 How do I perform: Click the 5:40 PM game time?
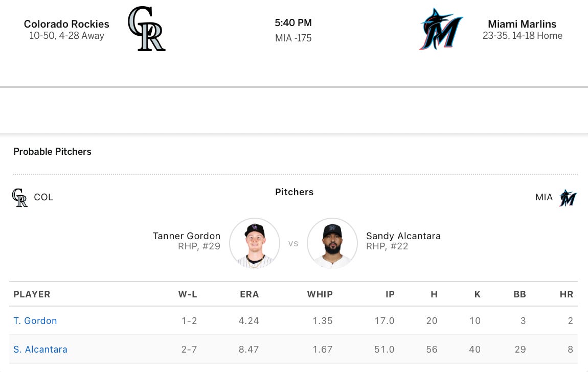coord(293,23)
